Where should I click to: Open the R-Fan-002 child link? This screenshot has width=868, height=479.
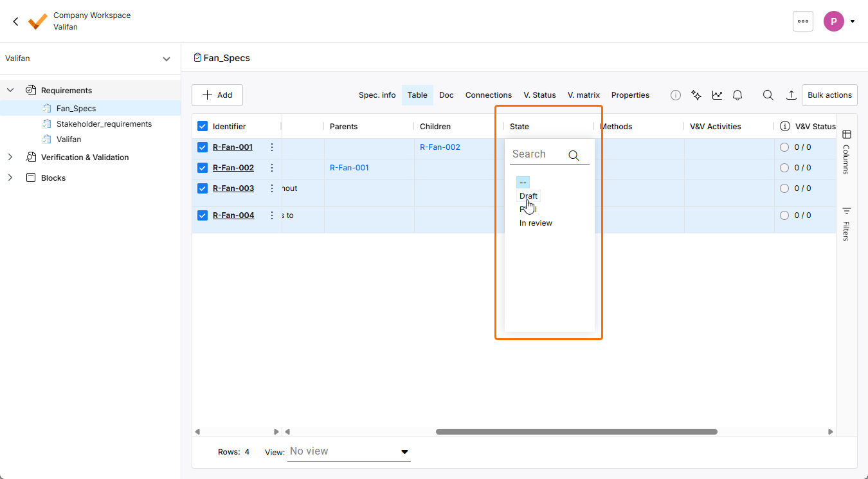[x=440, y=147]
